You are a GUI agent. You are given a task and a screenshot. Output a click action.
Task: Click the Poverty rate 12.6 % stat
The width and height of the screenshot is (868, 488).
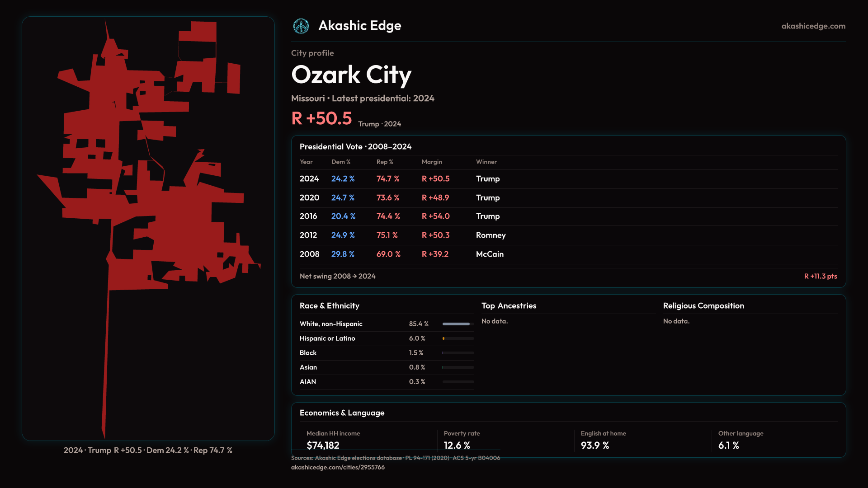457,446
